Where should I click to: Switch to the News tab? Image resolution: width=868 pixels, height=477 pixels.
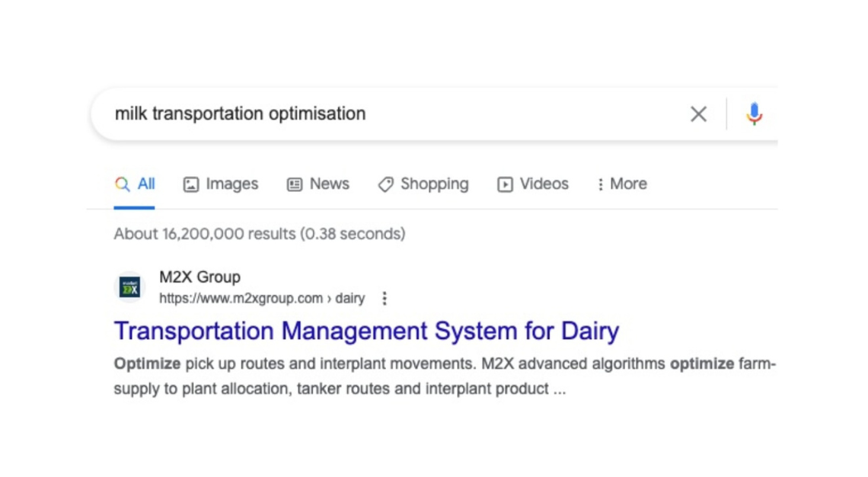[329, 184]
